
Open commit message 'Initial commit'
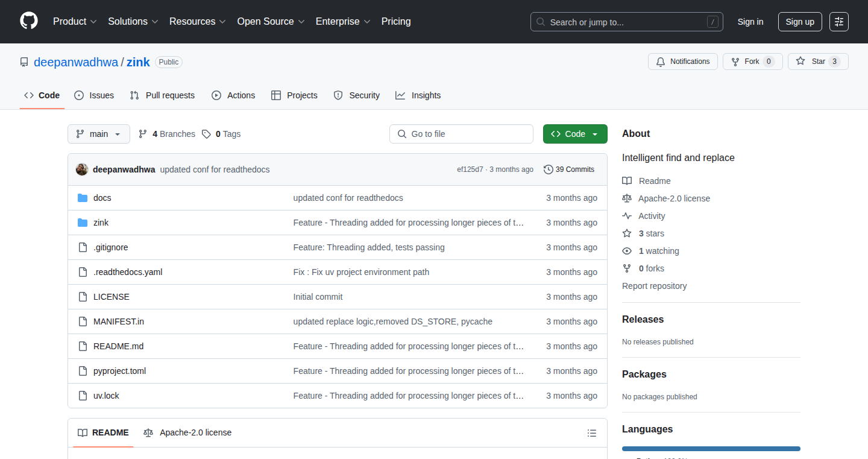318,297
